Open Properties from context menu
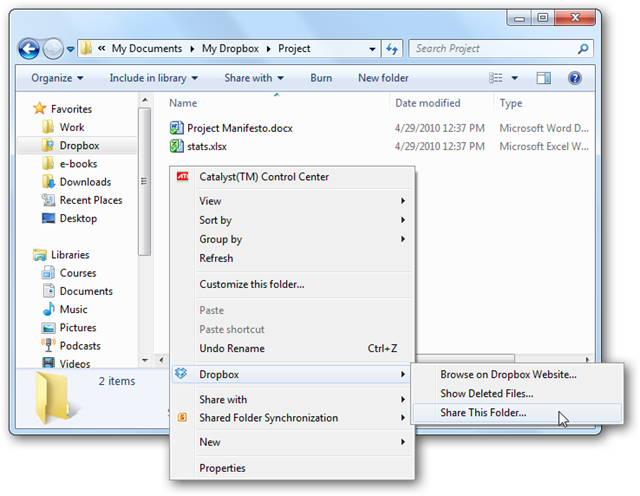Image resolution: width=640 pixels, height=496 pixels. pyautogui.click(x=222, y=468)
